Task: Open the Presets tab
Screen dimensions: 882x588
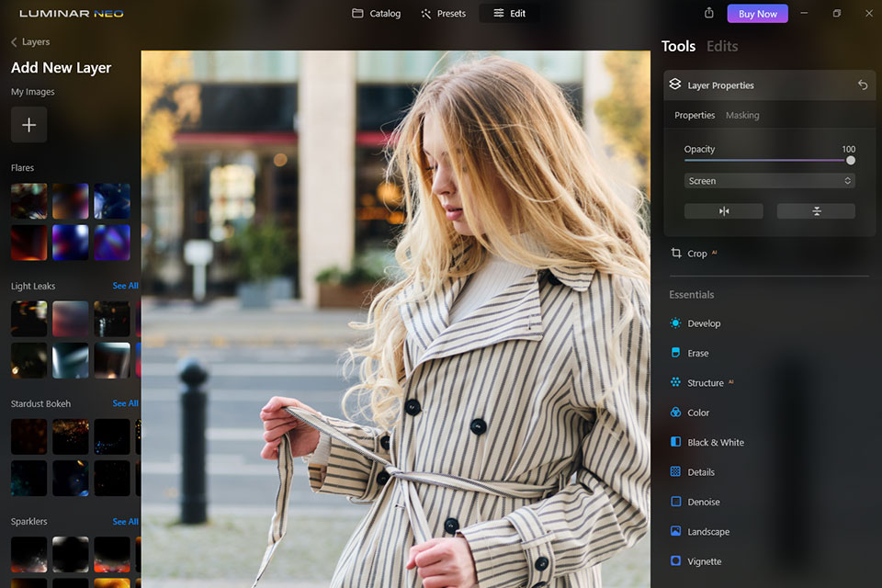Action: pyautogui.click(x=443, y=14)
